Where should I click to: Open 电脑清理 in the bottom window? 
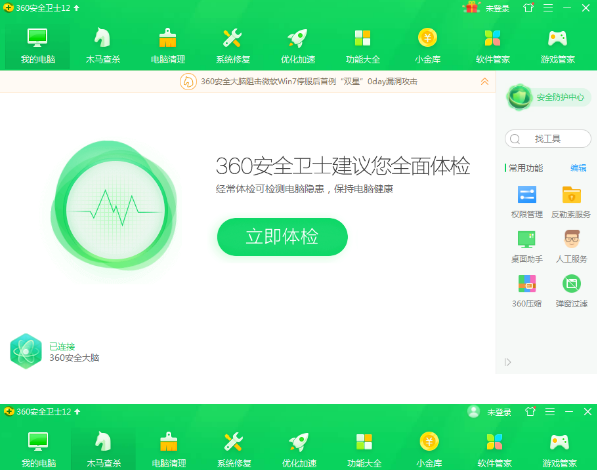point(168,449)
